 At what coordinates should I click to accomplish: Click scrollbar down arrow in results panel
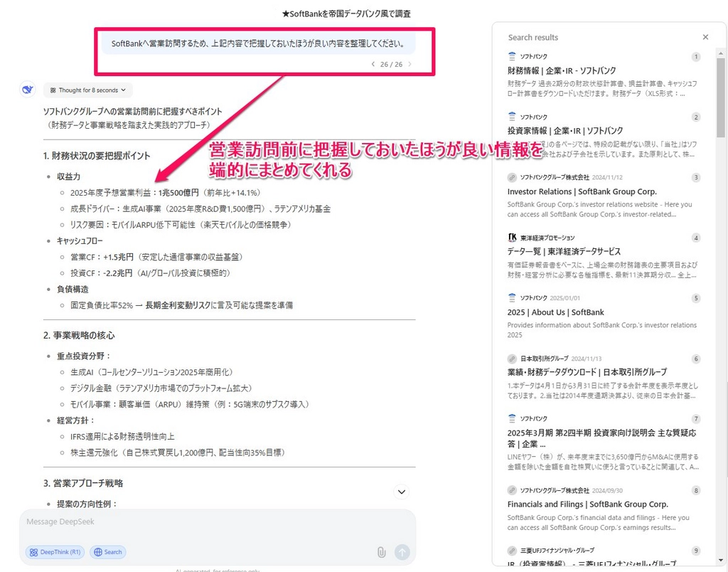[x=720, y=561]
